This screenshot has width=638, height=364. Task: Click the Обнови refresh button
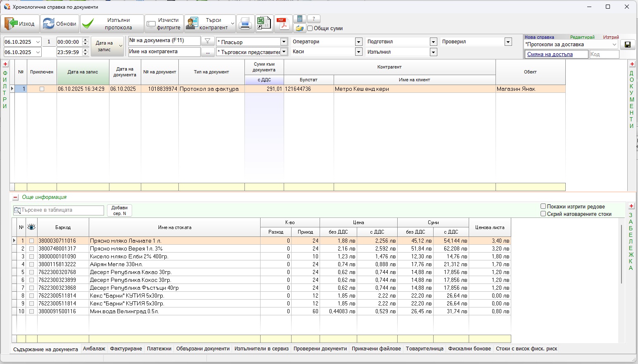[x=60, y=24]
